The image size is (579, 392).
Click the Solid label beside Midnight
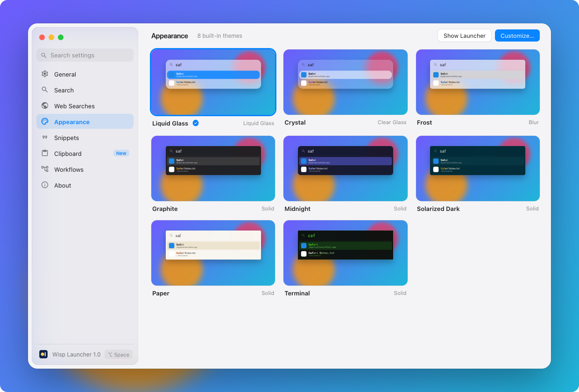[x=400, y=209]
